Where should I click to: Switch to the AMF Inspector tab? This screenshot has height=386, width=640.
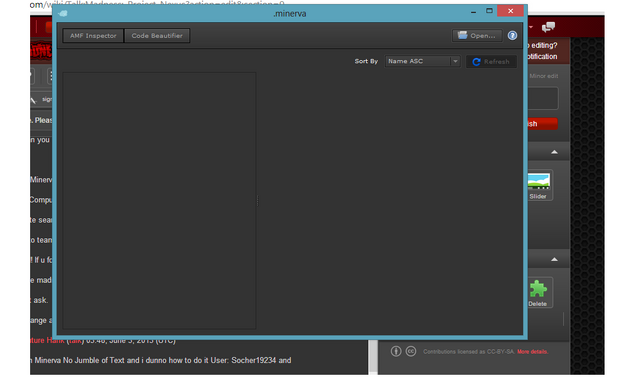pos(93,36)
